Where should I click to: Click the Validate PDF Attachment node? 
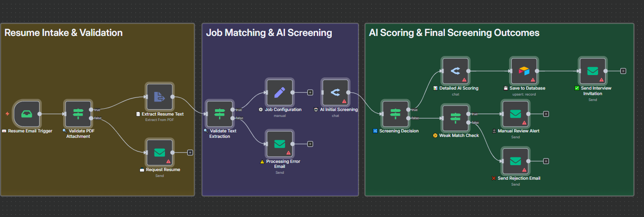tap(78, 114)
